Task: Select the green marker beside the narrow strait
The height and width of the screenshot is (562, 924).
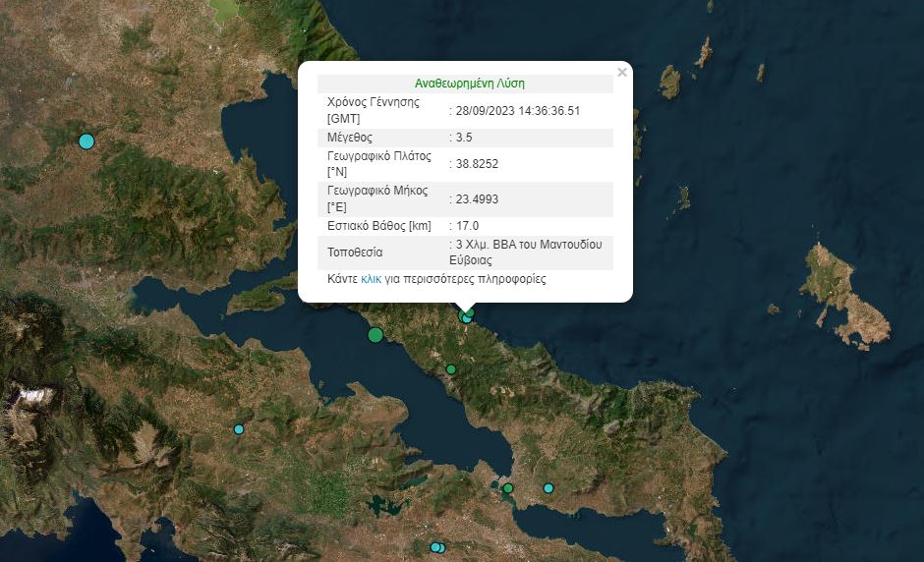Action: click(508, 488)
